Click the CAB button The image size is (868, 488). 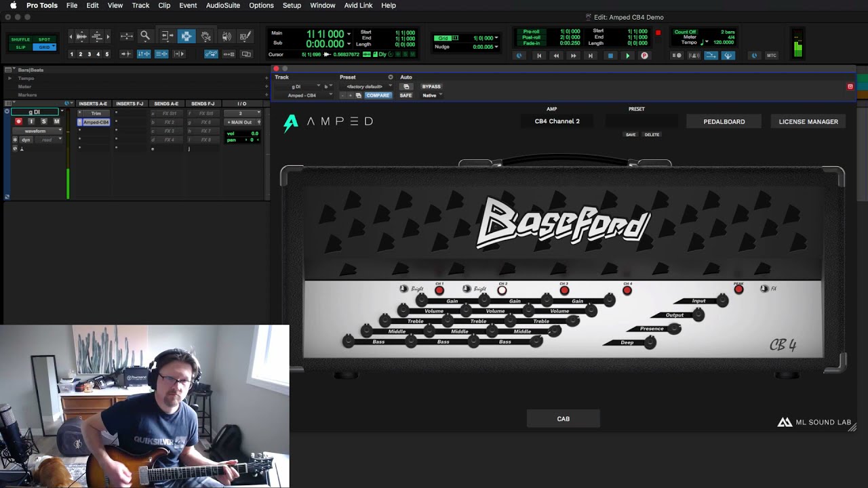coord(564,419)
